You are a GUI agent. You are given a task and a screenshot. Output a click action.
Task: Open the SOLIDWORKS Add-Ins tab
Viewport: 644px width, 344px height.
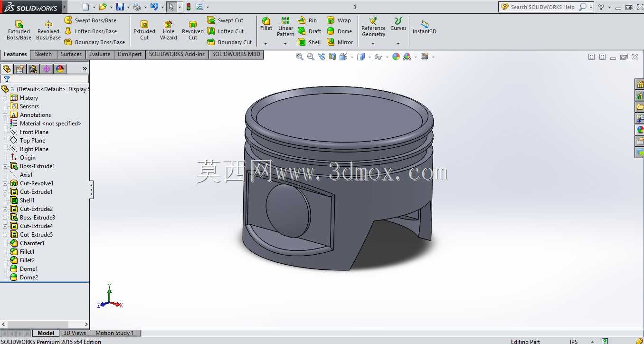(x=177, y=54)
